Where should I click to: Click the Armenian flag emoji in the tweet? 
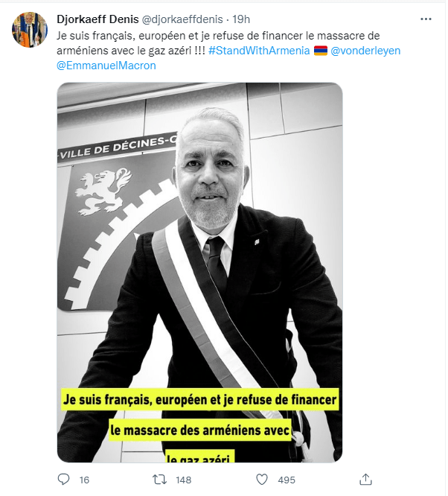point(320,51)
